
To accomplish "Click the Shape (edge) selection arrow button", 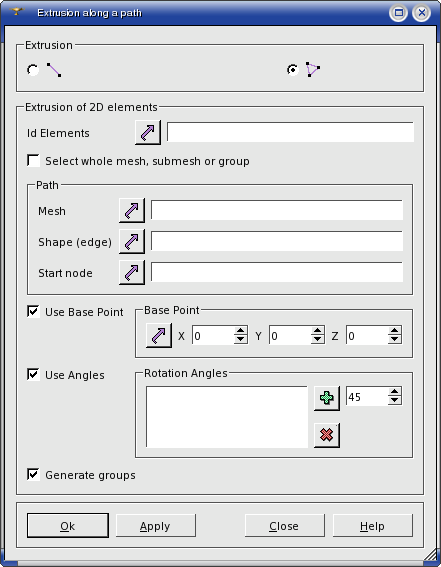I will [132, 242].
